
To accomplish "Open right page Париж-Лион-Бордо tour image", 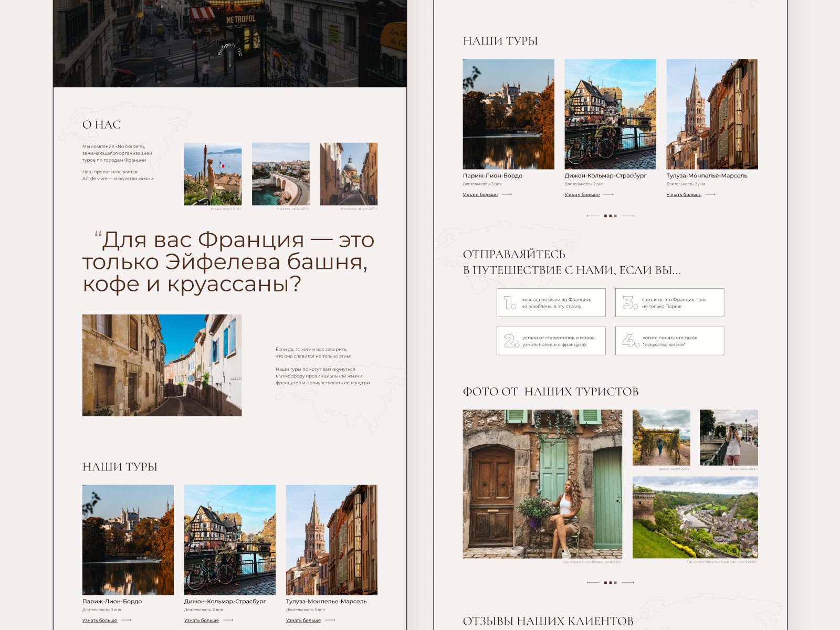I will [508, 114].
